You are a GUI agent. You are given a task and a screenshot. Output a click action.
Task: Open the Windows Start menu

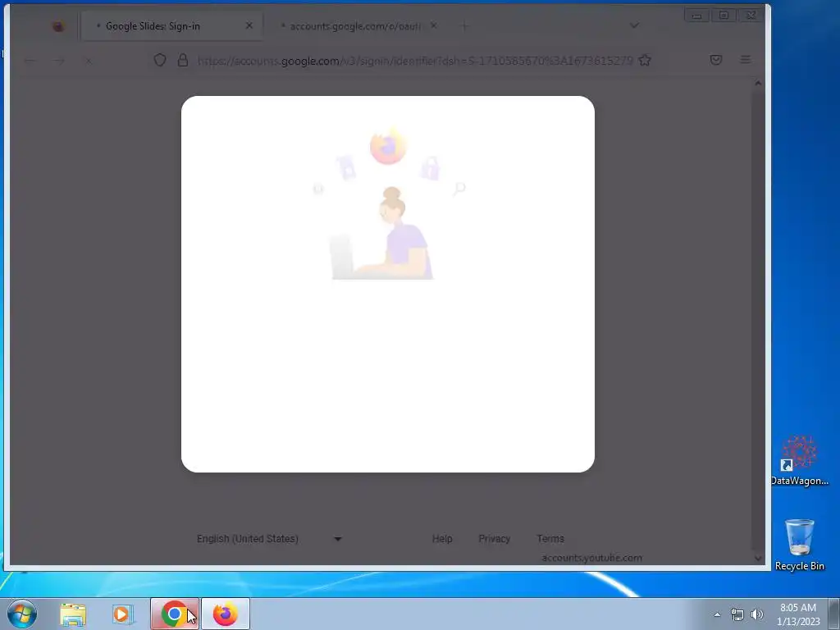[22, 614]
